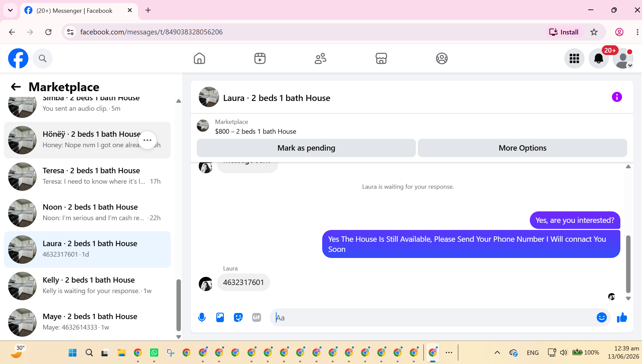This screenshot has width=642, height=364.
Task: Click the 4632317601 message bubble
Action: click(x=243, y=282)
